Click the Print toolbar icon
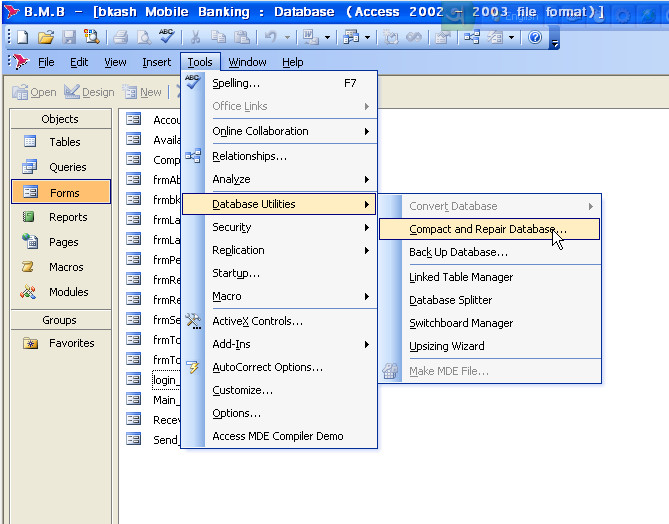The image size is (669, 524). [x=121, y=38]
